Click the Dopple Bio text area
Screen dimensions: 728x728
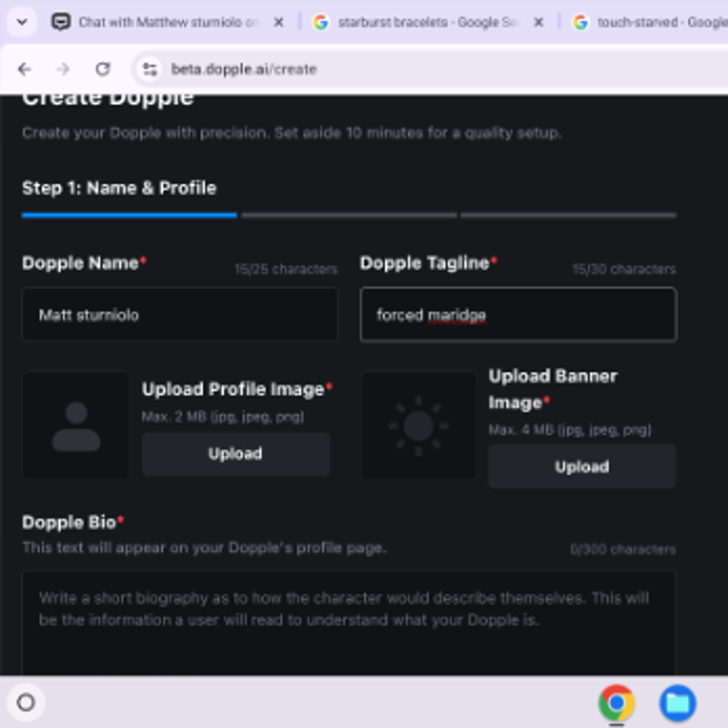coord(349,624)
